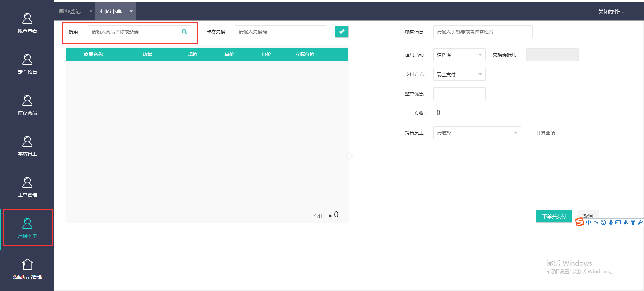Click the Sogou input method logo
The width and height of the screenshot is (644, 291).
579,222
